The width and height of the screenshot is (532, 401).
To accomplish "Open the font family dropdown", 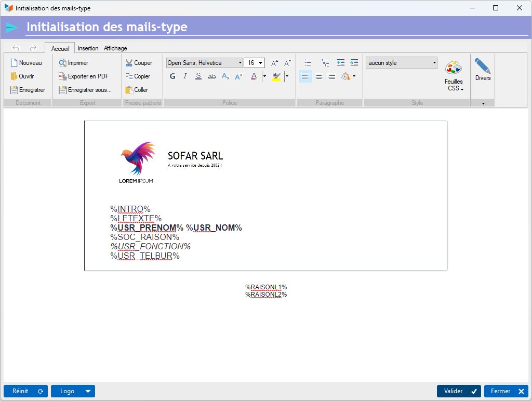I will click(x=205, y=63).
